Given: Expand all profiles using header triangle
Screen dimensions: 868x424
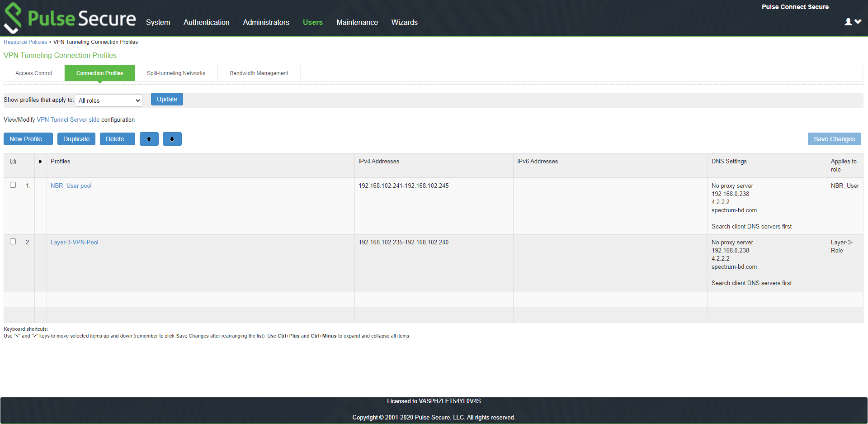Looking at the screenshot, I should point(40,162).
